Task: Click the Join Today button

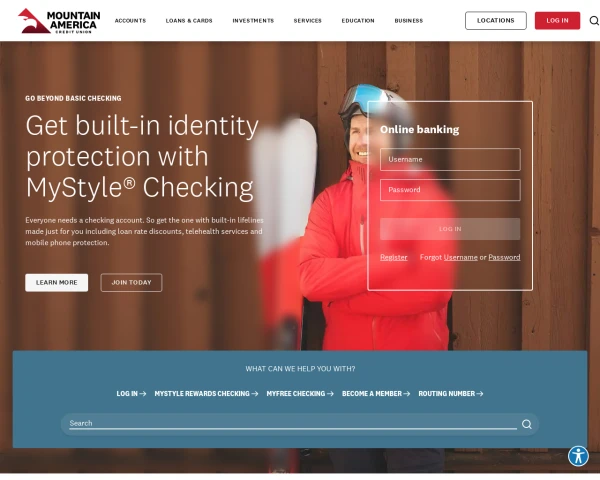Action: 131,282
